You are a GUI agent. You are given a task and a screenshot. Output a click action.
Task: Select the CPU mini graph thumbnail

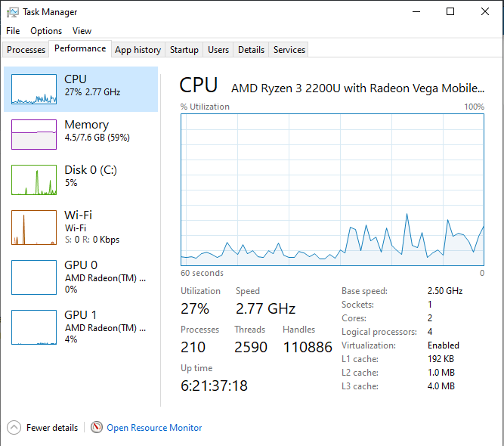34,89
